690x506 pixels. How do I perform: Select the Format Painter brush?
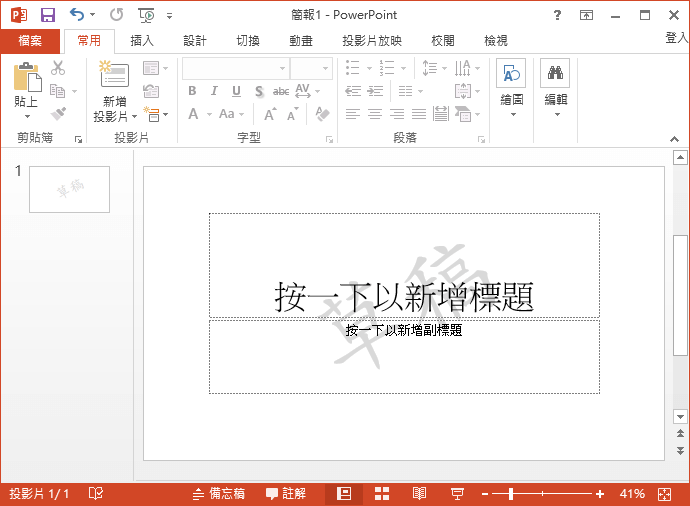coord(58,114)
